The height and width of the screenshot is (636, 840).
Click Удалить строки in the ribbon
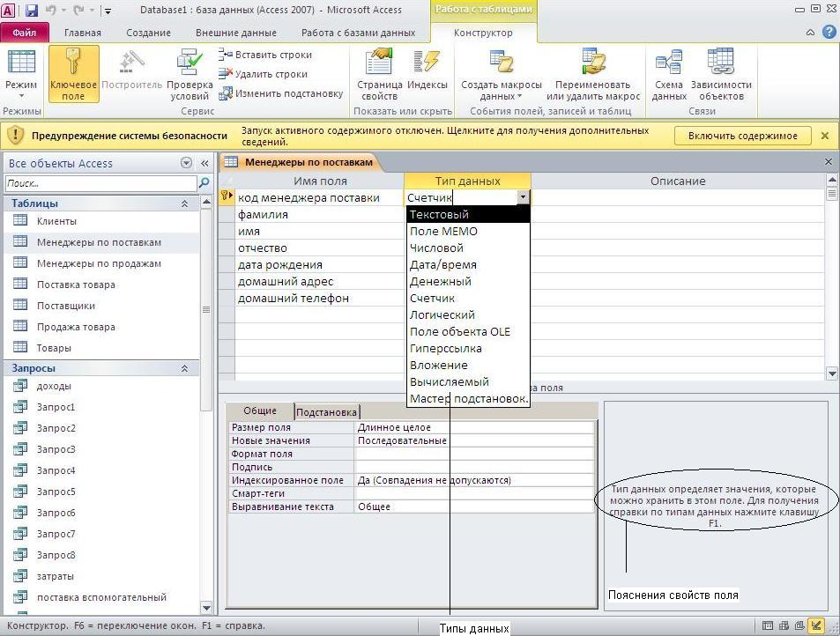[x=263, y=74]
